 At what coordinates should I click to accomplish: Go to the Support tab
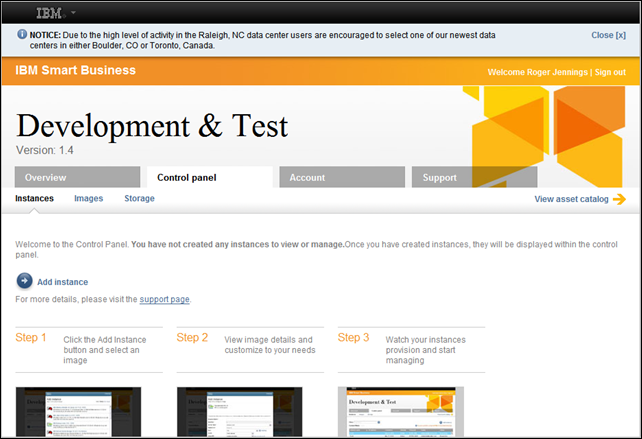point(474,177)
